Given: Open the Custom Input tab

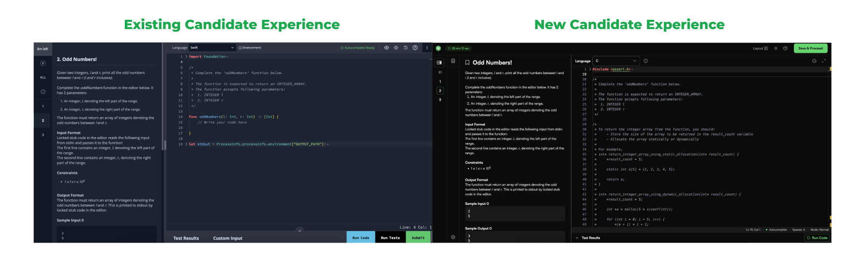Looking at the screenshot, I should [x=227, y=238].
